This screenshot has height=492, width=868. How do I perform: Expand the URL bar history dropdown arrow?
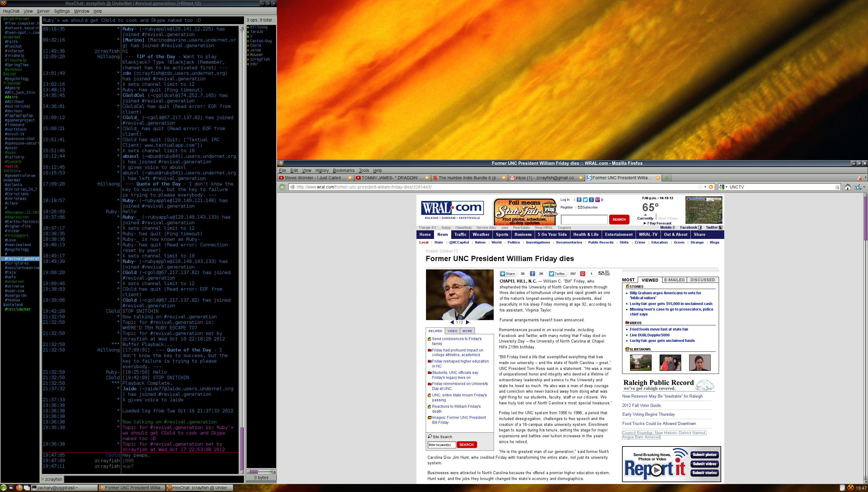pos(705,187)
